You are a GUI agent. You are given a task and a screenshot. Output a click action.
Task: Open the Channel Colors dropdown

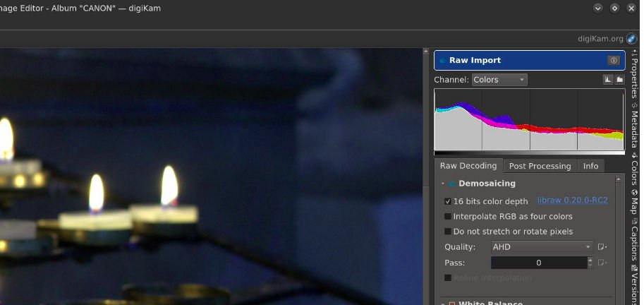tap(499, 80)
